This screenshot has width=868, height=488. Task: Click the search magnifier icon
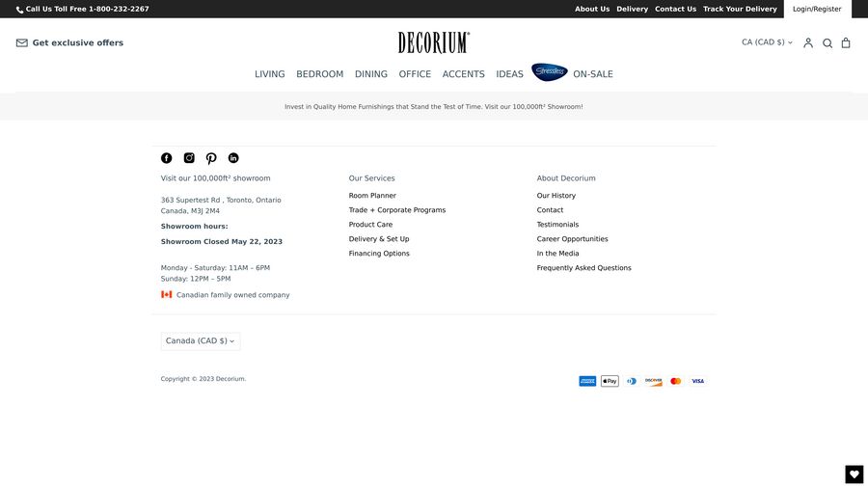tap(827, 43)
